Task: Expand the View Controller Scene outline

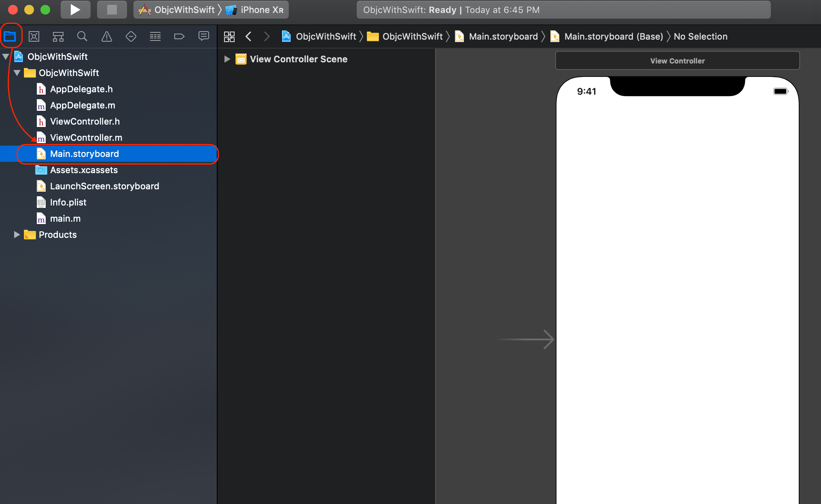Action: coord(227,59)
